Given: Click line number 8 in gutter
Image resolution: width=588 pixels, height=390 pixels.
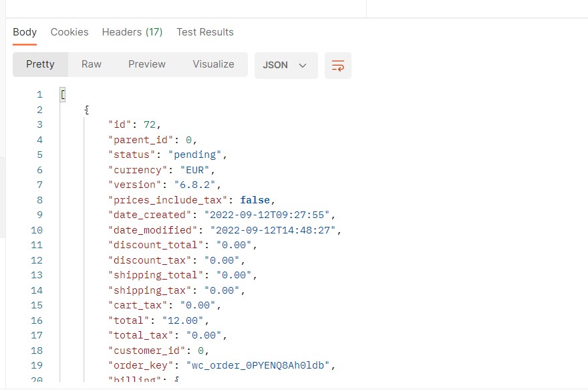Looking at the screenshot, I should (x=39, y=200).
